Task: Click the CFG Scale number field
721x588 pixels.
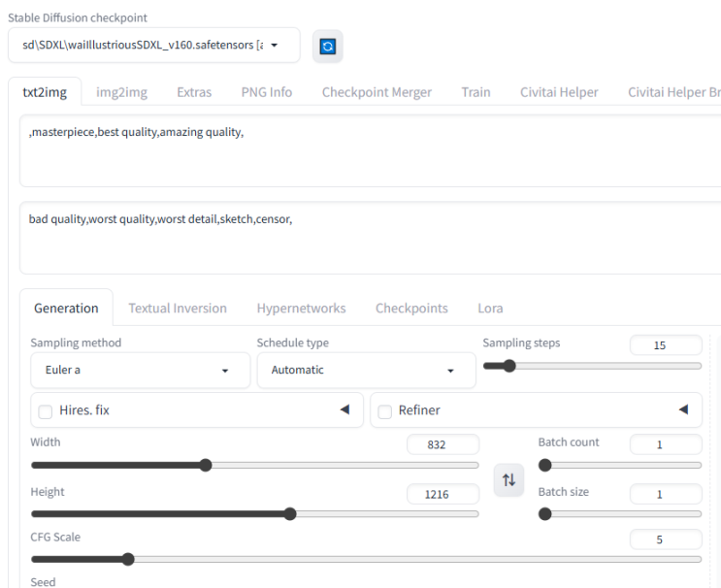Action: (x=666, y=539)
